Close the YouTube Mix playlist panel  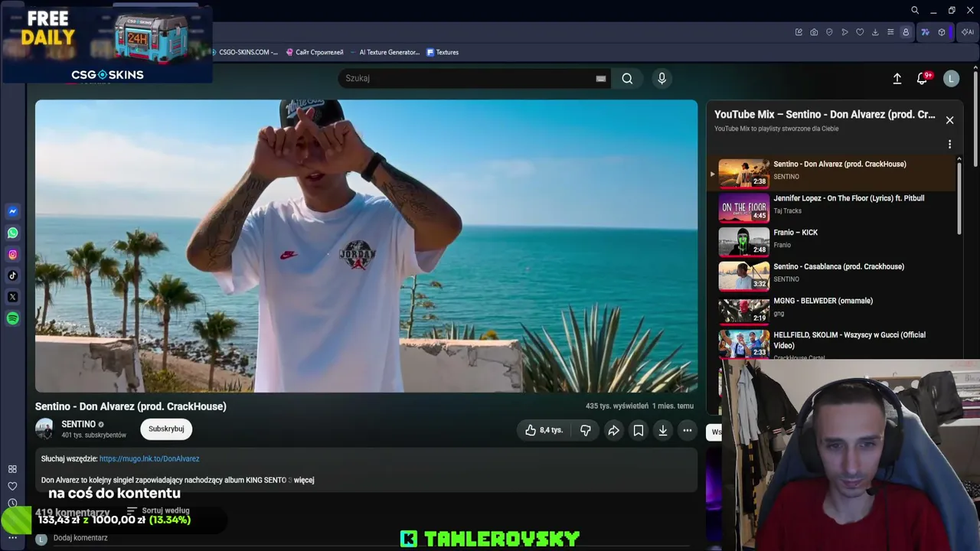click(x=949, y=120)
